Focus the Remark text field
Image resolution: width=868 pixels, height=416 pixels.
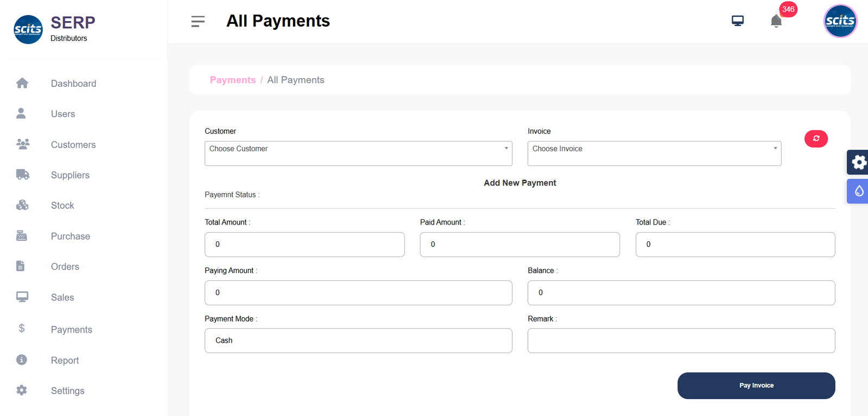coord(681,341)
